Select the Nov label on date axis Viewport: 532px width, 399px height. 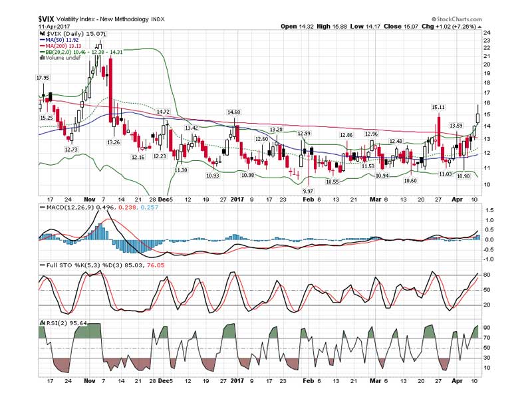coord(90,199)
